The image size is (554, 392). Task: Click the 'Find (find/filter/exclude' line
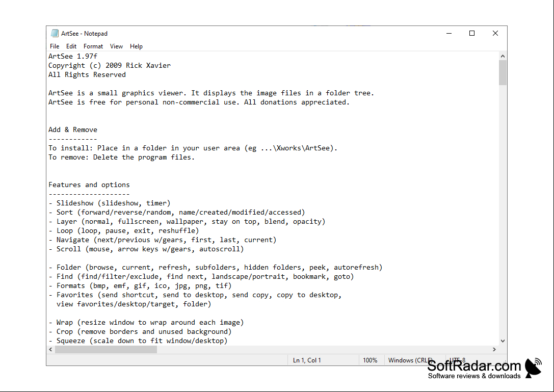click(x=201, y=277)
